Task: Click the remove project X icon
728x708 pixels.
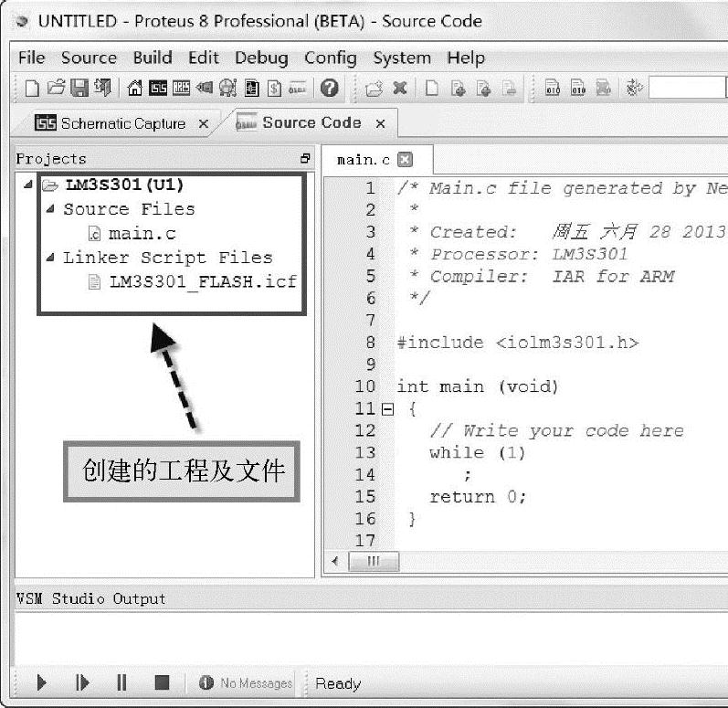Action: [400, 88]
